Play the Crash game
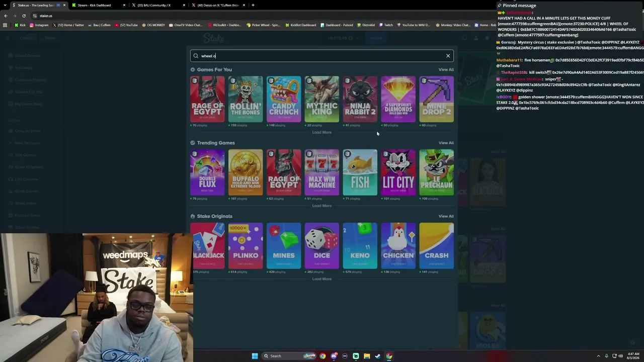The height and width of the screenshot is (362, 644). tap(437, 246)
